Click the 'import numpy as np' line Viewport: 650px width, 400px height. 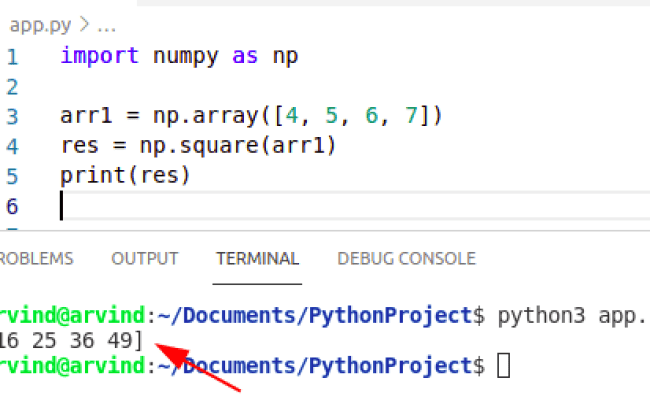(x=179, y=56)
